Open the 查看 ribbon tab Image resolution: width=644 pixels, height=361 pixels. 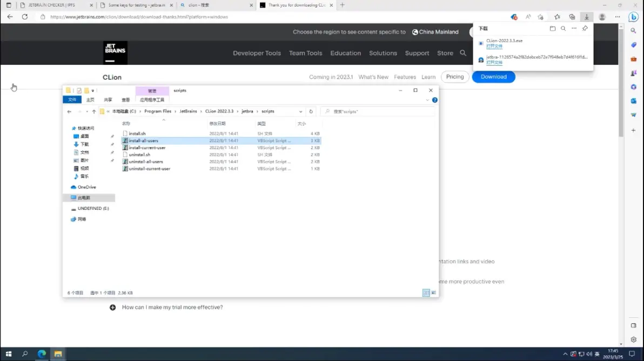click(x=125, y=100)
